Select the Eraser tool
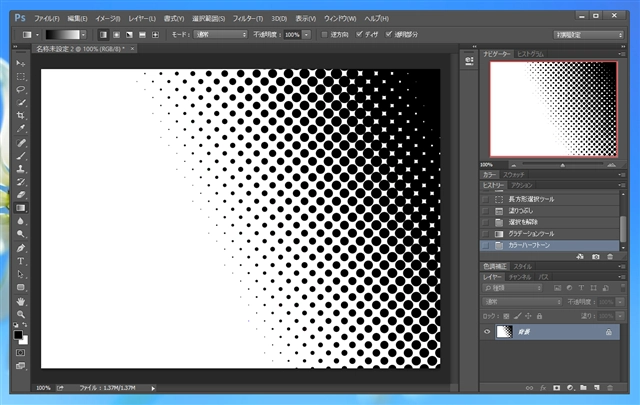 (x=20, y=195)
